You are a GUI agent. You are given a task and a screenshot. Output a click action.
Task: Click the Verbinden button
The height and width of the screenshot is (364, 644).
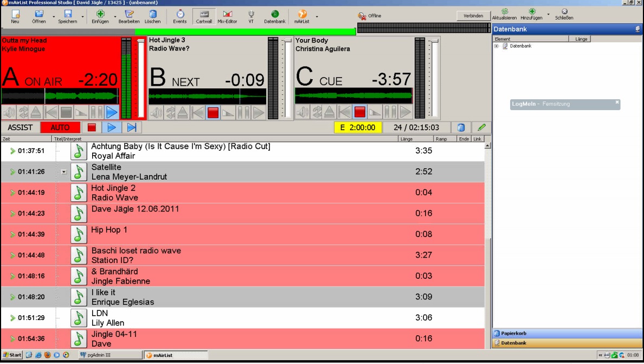pyautogui.click(x=473, y=16)
